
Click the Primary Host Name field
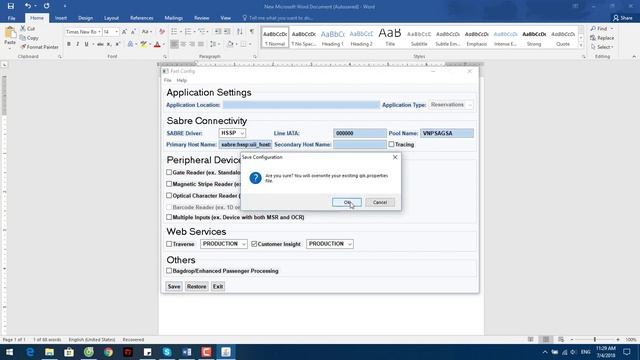[245, 144]
